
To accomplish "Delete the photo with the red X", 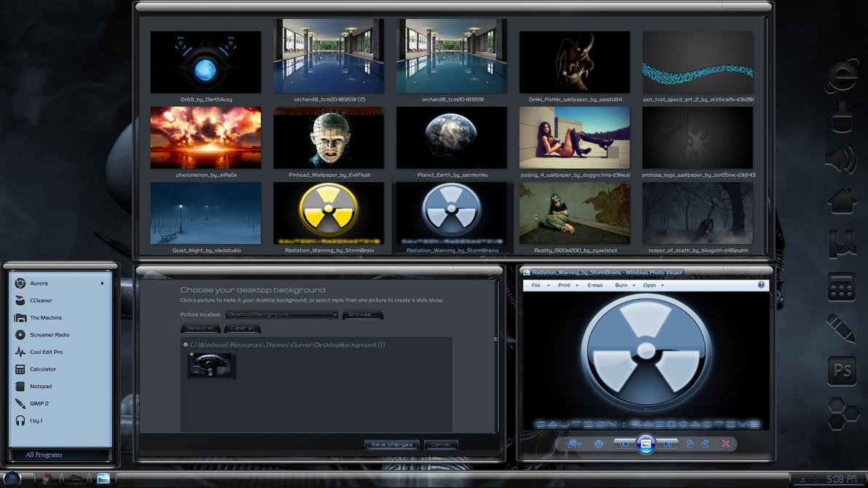I will pyautogui.click(x=726, y=444).
